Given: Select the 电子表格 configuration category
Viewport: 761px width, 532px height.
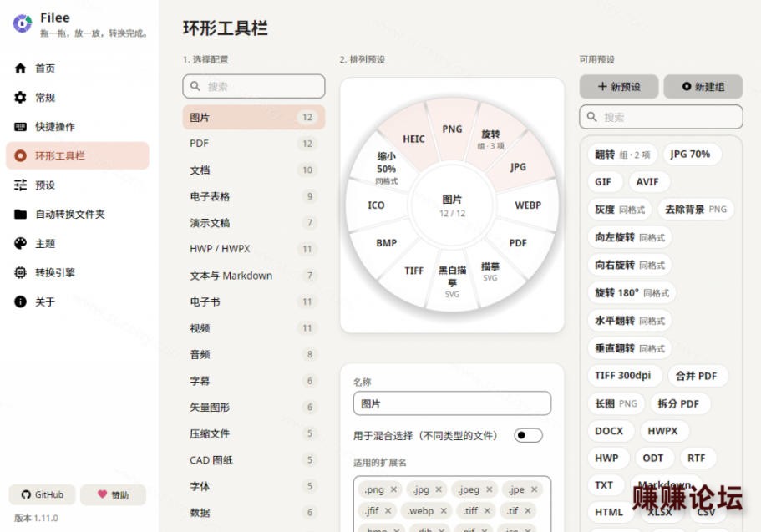Looking at the screenshot, I should point(254,196).
